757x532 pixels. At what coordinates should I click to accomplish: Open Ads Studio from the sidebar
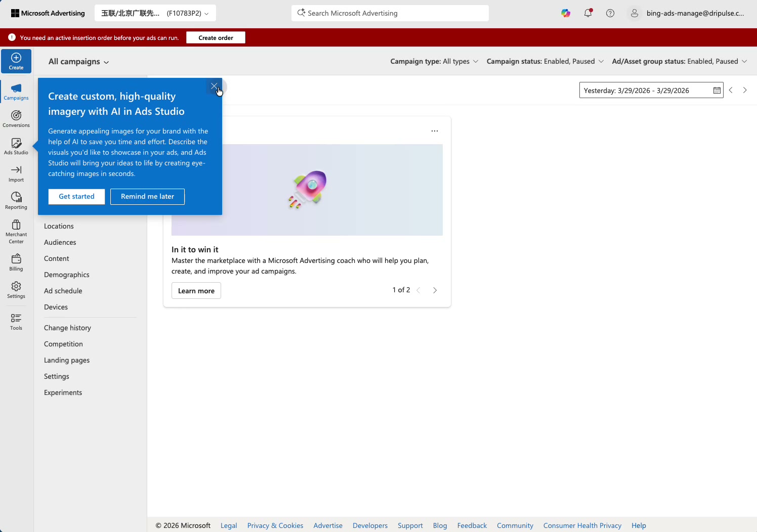[16, 146]
